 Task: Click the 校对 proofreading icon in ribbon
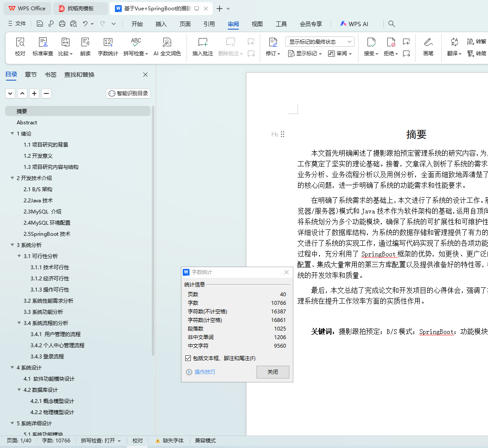20,47
